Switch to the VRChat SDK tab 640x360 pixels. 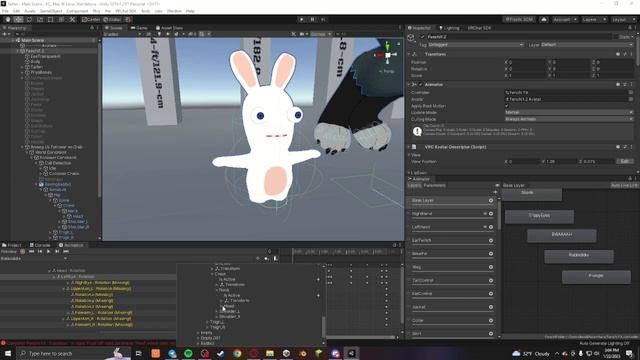(x=479, y=28)
